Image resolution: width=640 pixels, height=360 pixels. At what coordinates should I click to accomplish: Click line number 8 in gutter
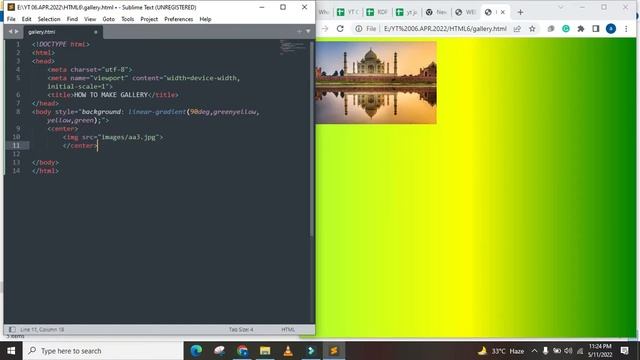(18, 111)
